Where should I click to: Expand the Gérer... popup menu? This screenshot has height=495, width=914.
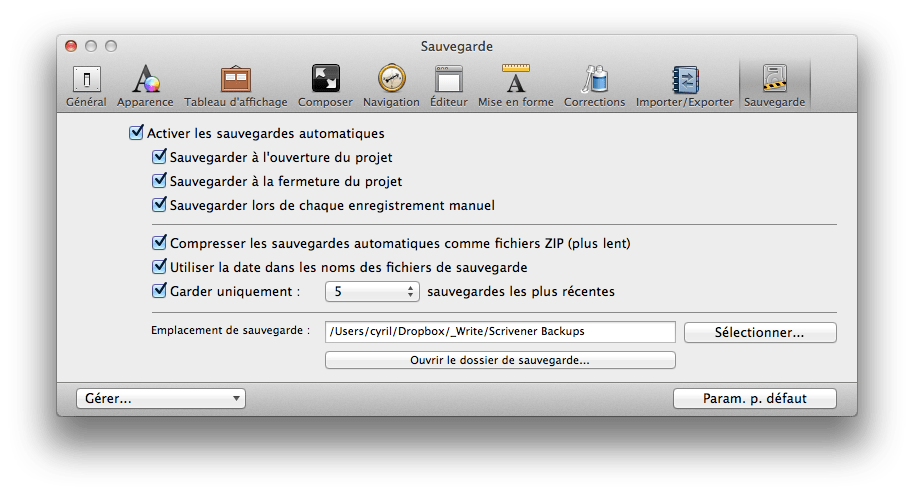tap(160, 398)
